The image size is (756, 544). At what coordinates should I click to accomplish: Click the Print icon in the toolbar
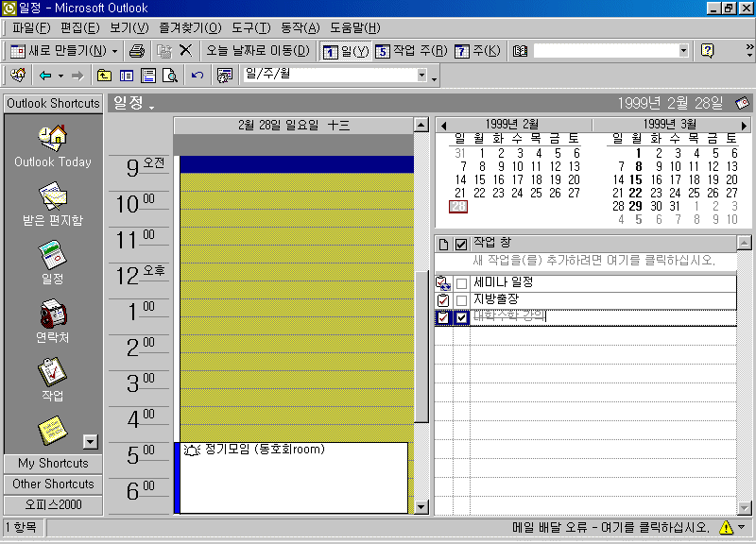137,50
